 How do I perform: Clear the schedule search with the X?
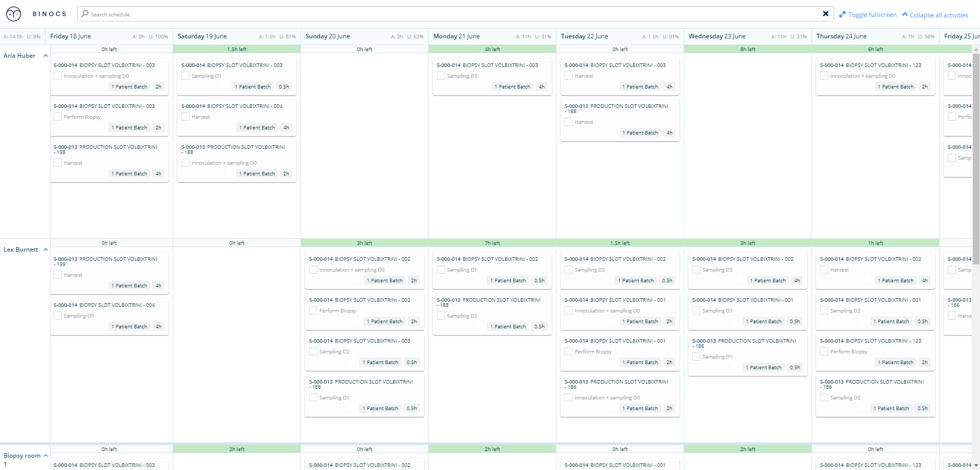826,14
